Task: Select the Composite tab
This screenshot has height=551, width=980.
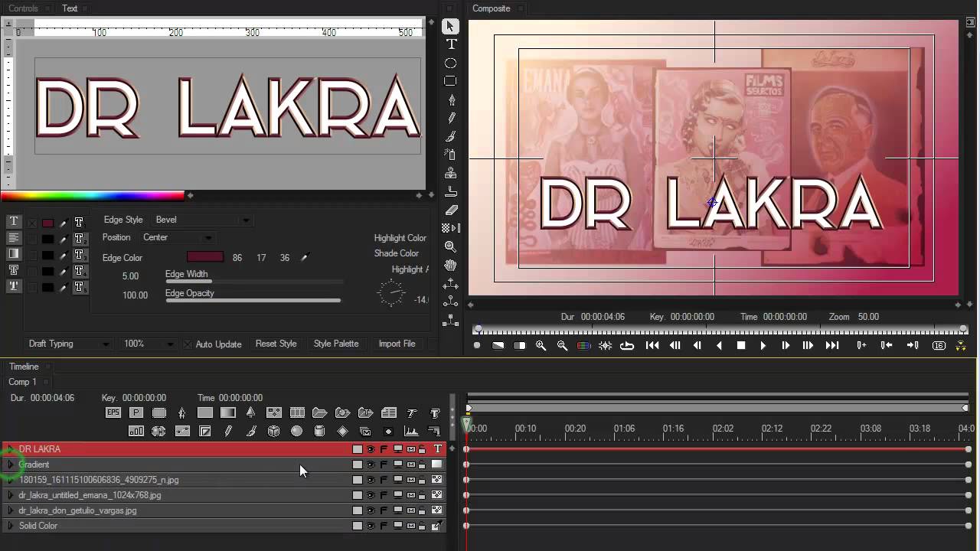Action: tap(491, 8)
